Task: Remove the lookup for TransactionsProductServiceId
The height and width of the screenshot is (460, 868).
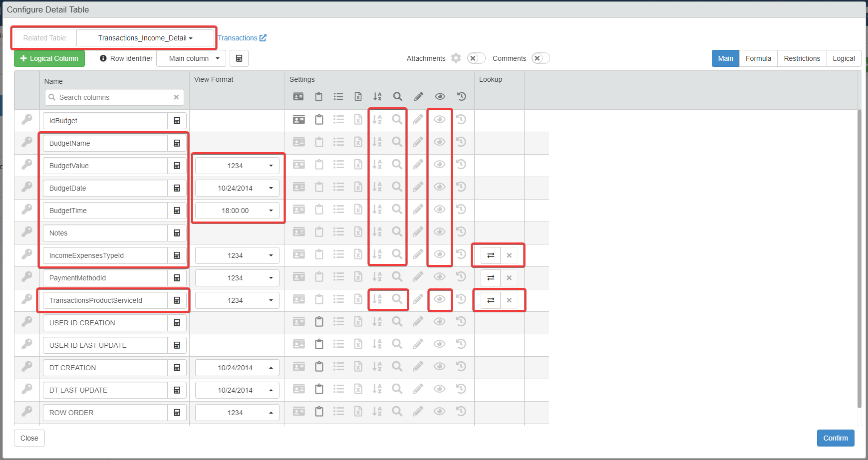Action: click(509, 300)
